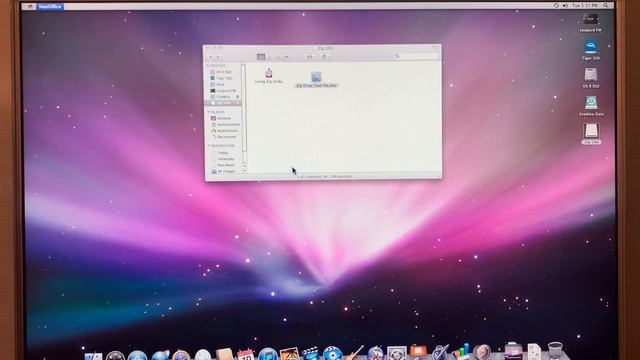Viewport: 640px width, 360px height.
Task: Select the Zip Drive Test File image
Action: click(x=316, y=77)
